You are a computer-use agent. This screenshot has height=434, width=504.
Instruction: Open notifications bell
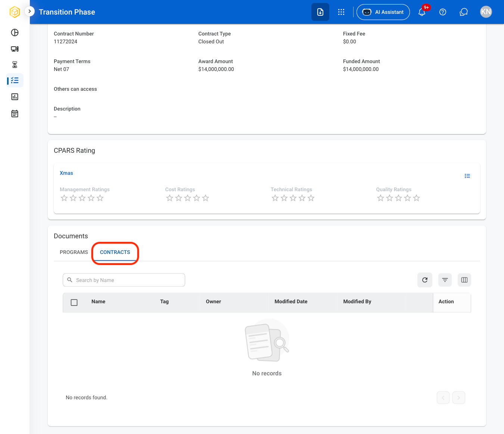tap(422, 12)
